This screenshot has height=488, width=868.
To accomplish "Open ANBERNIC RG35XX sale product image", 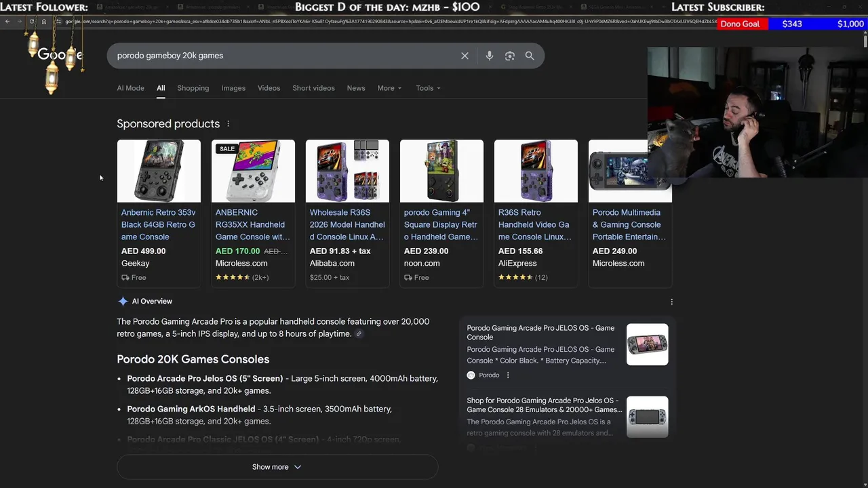I will click(x=253, y=171).
